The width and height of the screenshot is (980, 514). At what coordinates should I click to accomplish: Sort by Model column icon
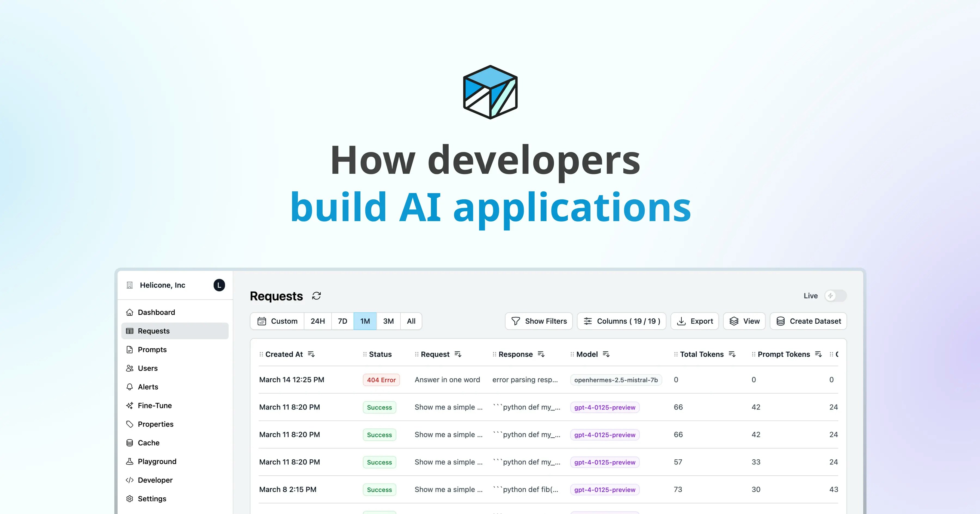point(607,354)
